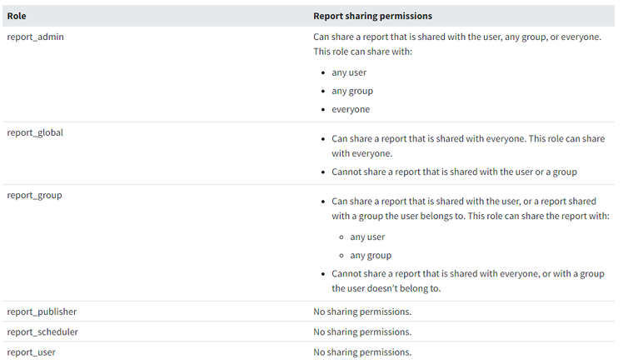Click "No sharing permissions" for report_user
This screenshot has height=364, width=638.
click(x=362, y=352)
